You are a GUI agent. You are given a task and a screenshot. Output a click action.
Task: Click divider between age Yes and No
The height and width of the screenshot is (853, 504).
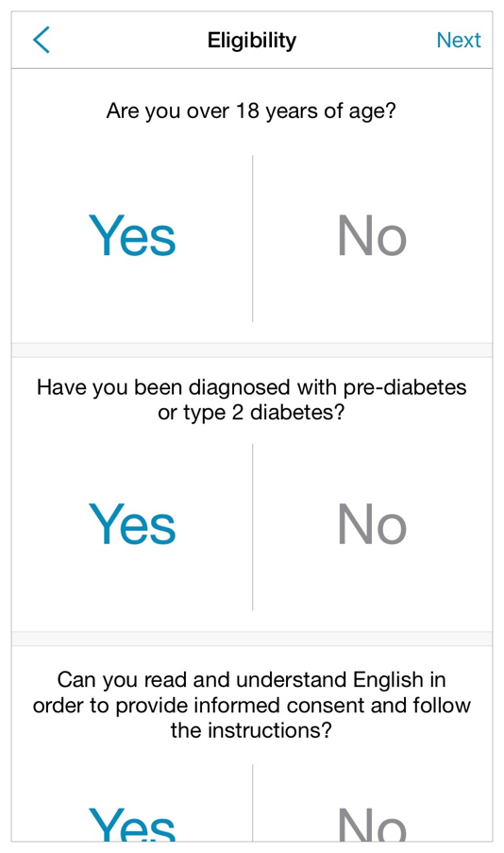point(252,238)
